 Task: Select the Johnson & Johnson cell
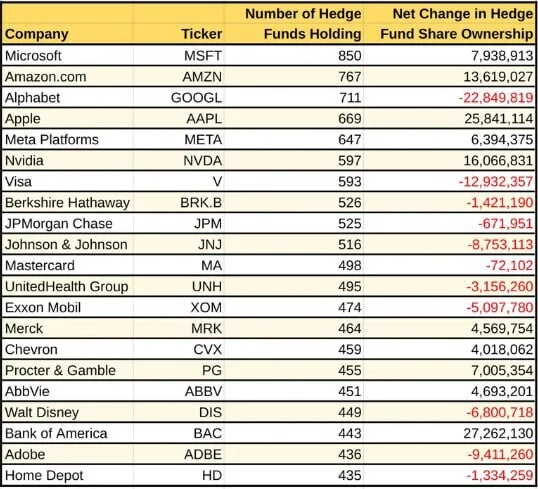[66, 245]
